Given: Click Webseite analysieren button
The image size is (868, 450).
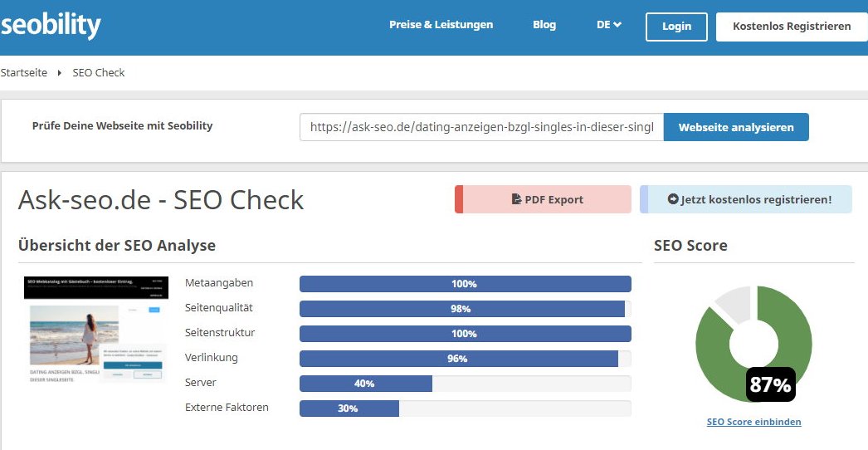Looking at the screenshot, I should pos(736,127).
